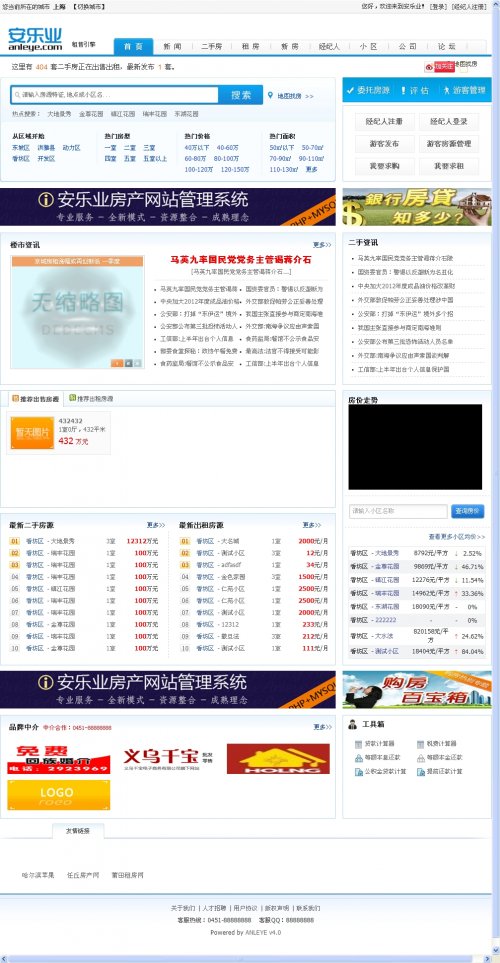Open the 关于我们 footer link
This screenshot has width=500, height=963.
pyautogui.click(x=182, y=908)
